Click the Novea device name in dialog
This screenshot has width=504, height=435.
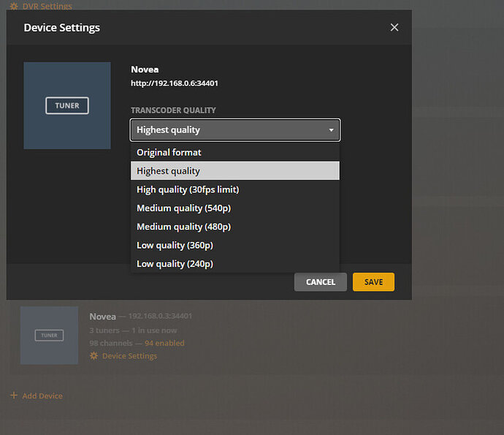coord(145,69)
